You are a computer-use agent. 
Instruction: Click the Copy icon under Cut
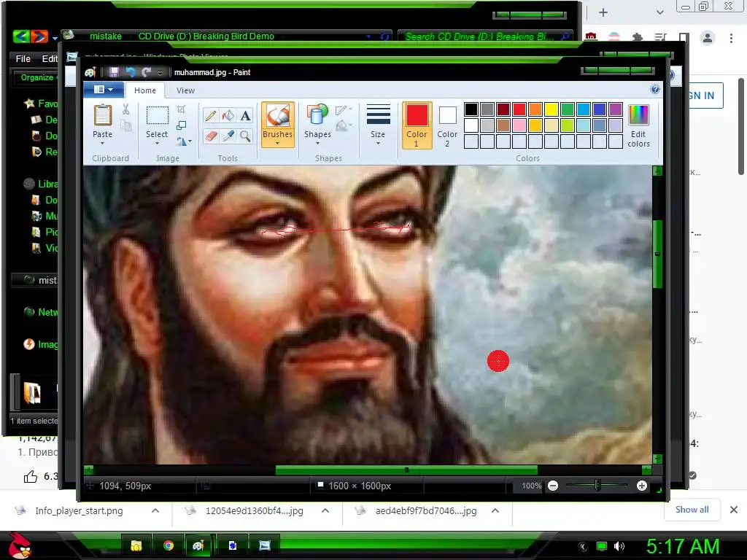(125, 125)
